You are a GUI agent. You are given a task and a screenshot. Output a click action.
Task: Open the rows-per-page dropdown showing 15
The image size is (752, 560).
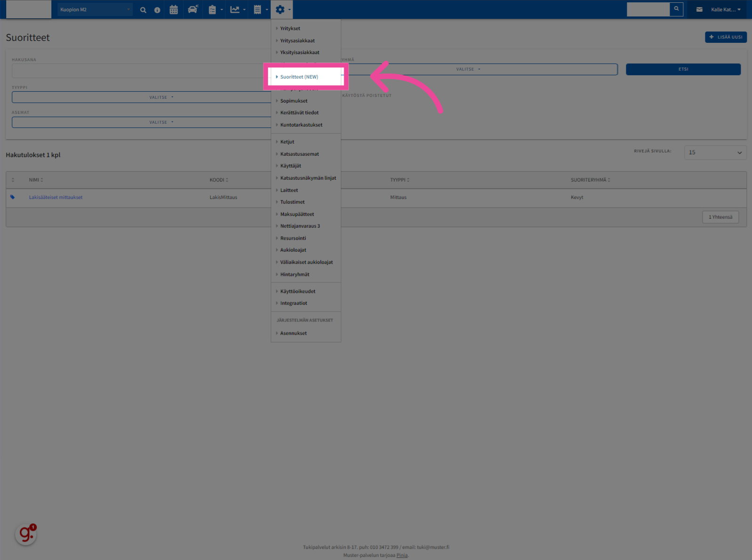715,152
